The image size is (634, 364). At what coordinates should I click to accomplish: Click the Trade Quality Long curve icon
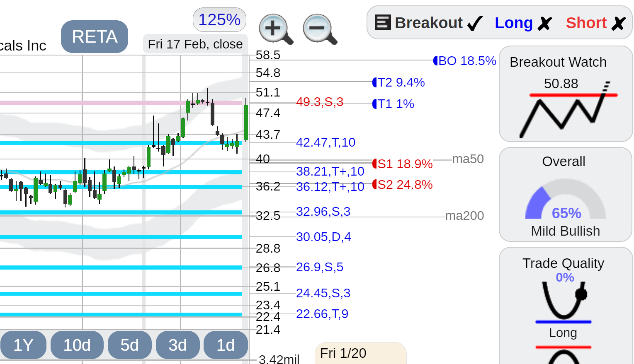pos(564,302)
